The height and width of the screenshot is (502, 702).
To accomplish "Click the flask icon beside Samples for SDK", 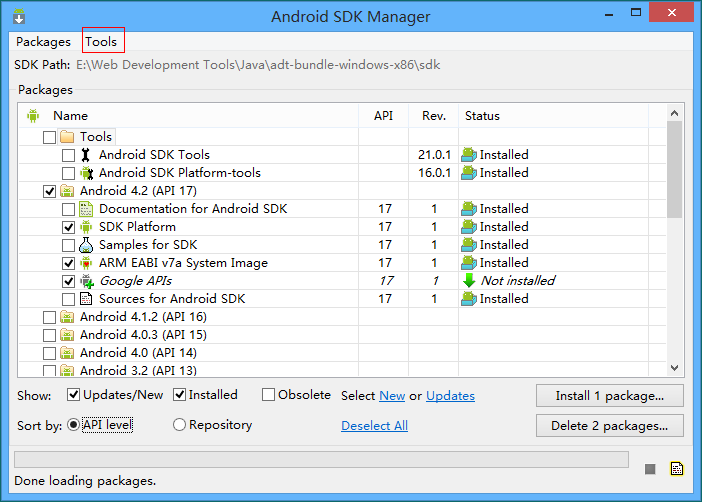I will pyautogui.click(x=86, y=245).
